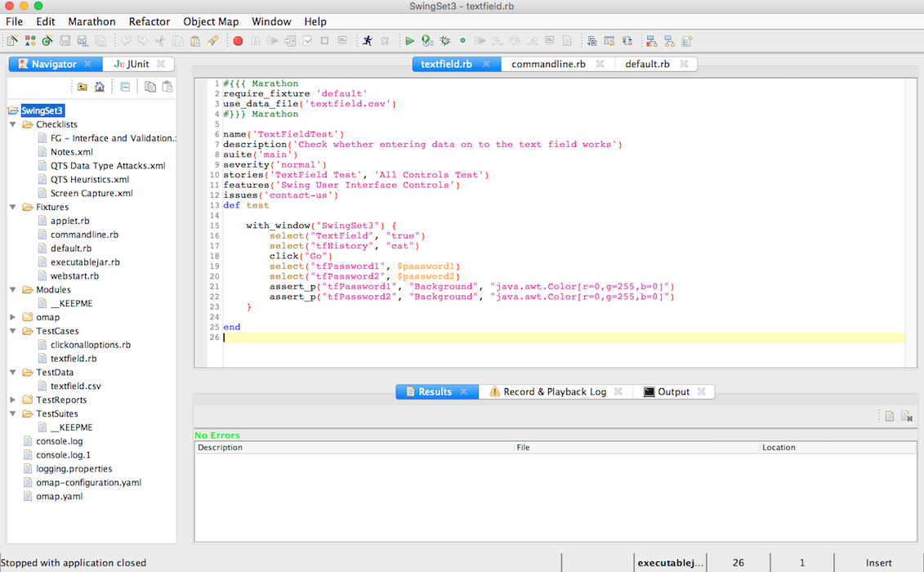This screenshot has height=572, width=924.
Task: Open the Marathon menu
Action: (92, 21)
